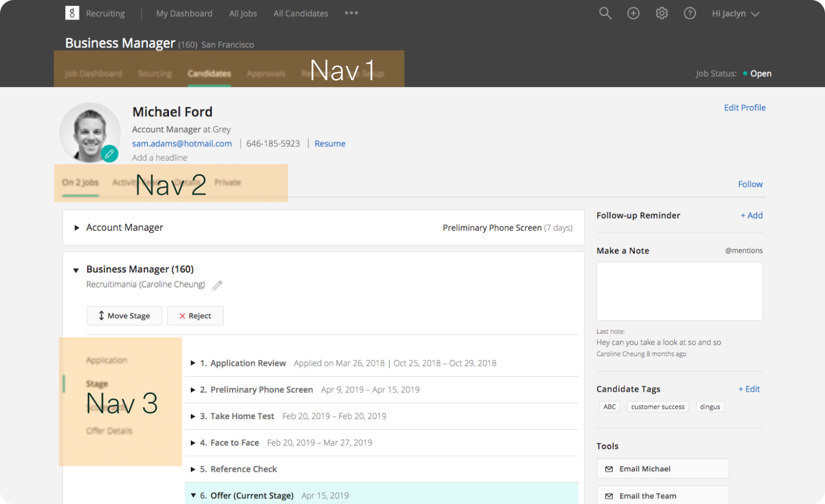
Task: Click pencil icon beside Recruitimania source
Action: [x=217, y=285]
